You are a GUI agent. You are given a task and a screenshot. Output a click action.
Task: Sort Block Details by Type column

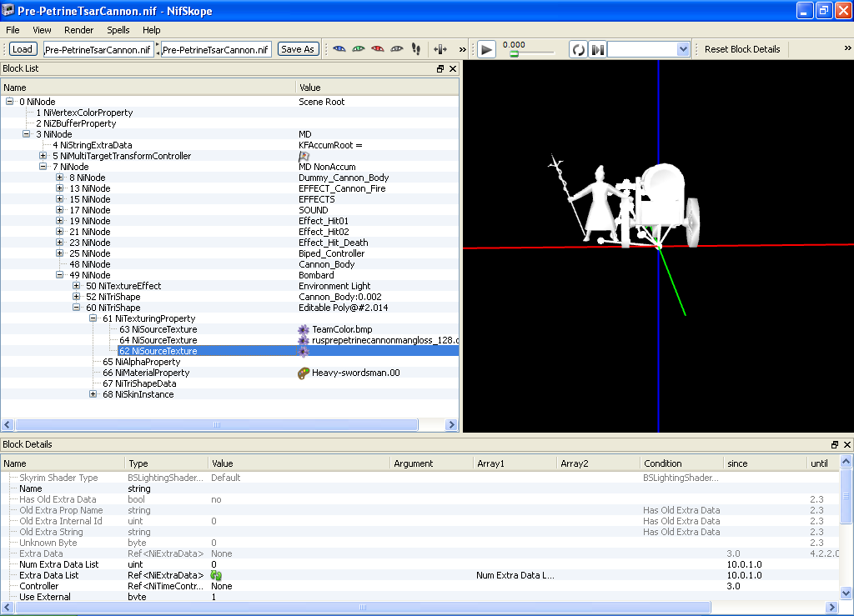(x=166, y=463)
